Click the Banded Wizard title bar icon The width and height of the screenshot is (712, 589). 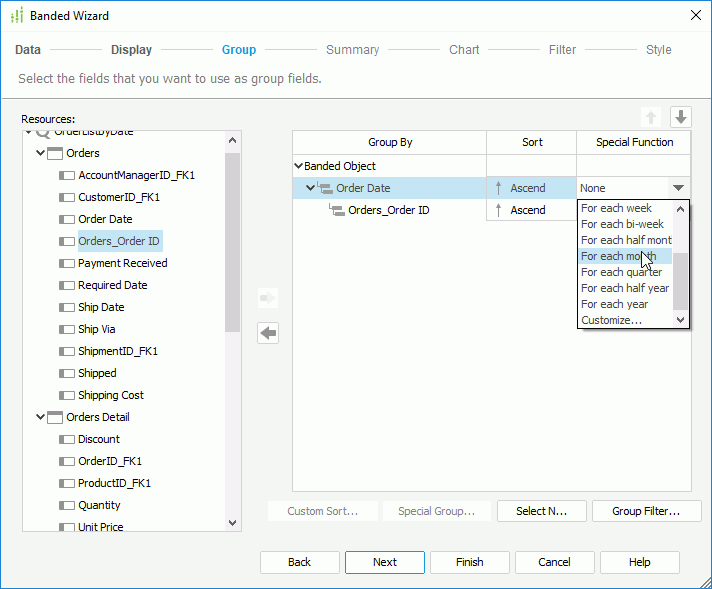click(x=17, y=15)
